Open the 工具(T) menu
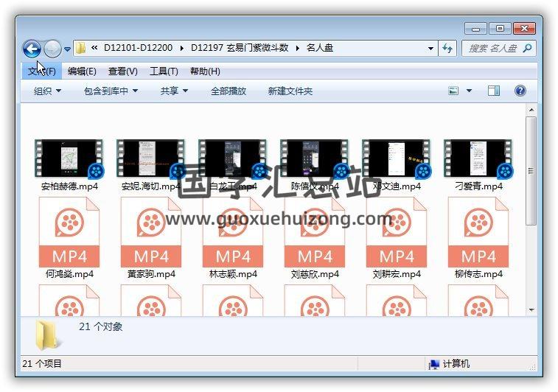The image size is (558, 392). click(x=164, y=71)
